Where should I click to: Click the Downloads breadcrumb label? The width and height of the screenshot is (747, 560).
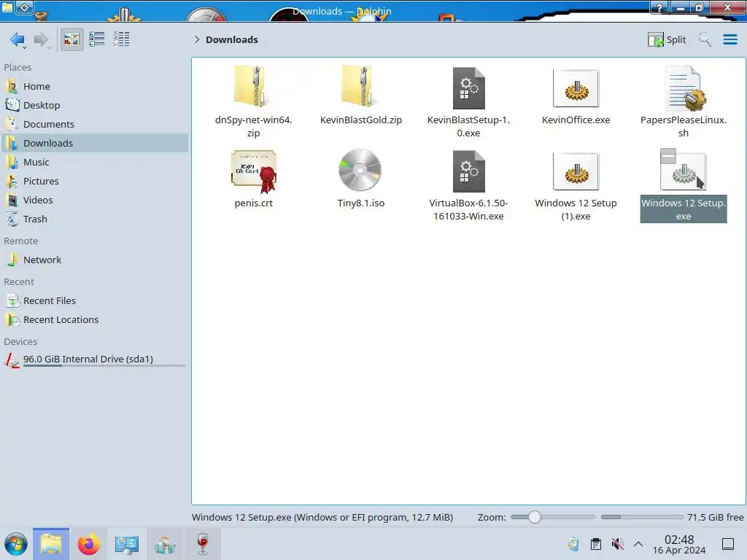pyautogui.click(x=231, y=39)
